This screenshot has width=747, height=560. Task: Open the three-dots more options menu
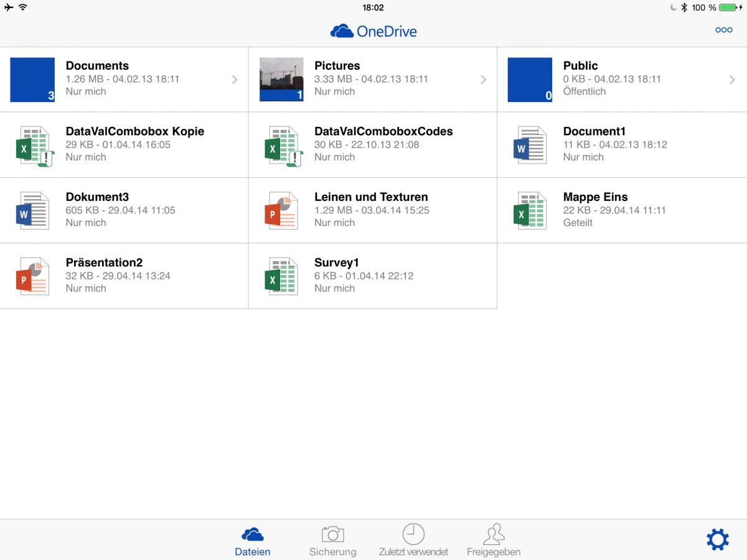click(x=724, y=30)
